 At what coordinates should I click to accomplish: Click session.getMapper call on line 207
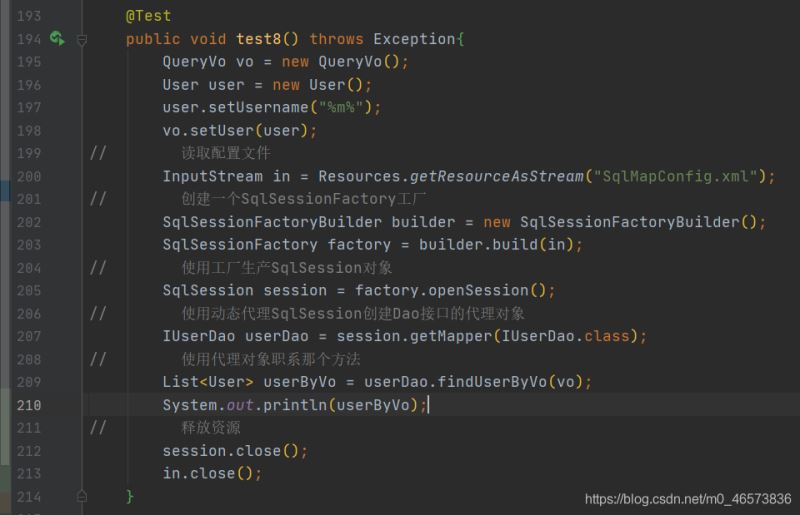[414, 336]
